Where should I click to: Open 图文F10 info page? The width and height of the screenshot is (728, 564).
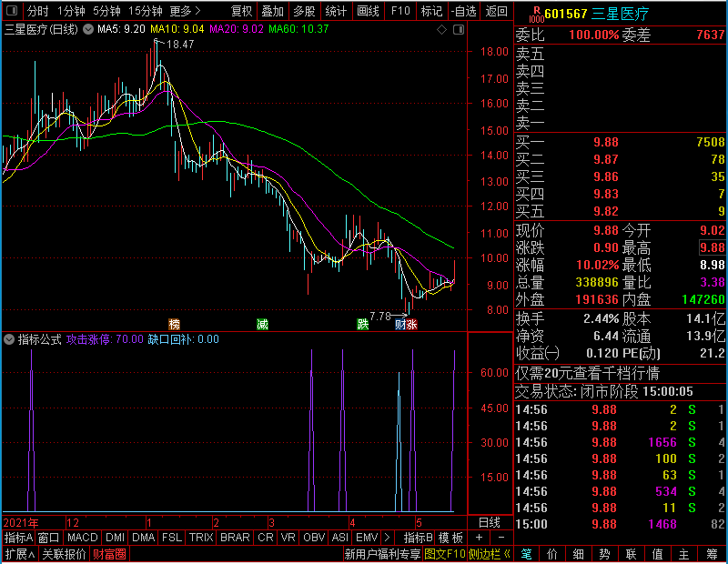point(445,554)
